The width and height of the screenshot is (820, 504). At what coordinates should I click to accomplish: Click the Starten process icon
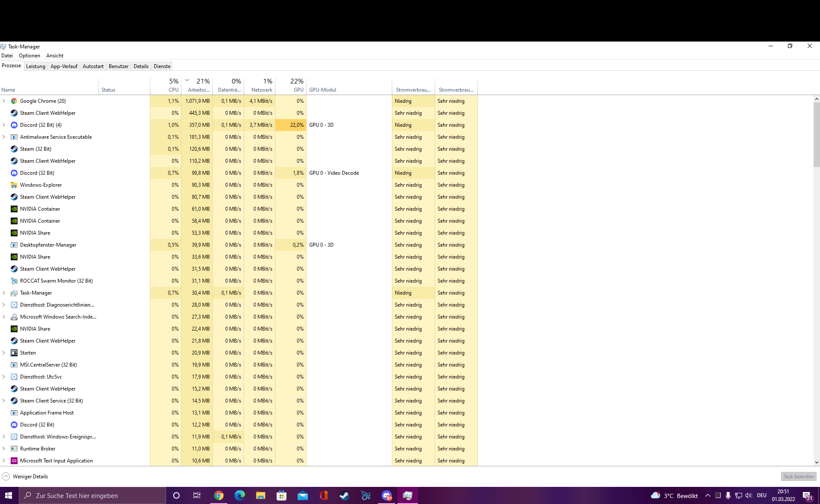(14, 353)
